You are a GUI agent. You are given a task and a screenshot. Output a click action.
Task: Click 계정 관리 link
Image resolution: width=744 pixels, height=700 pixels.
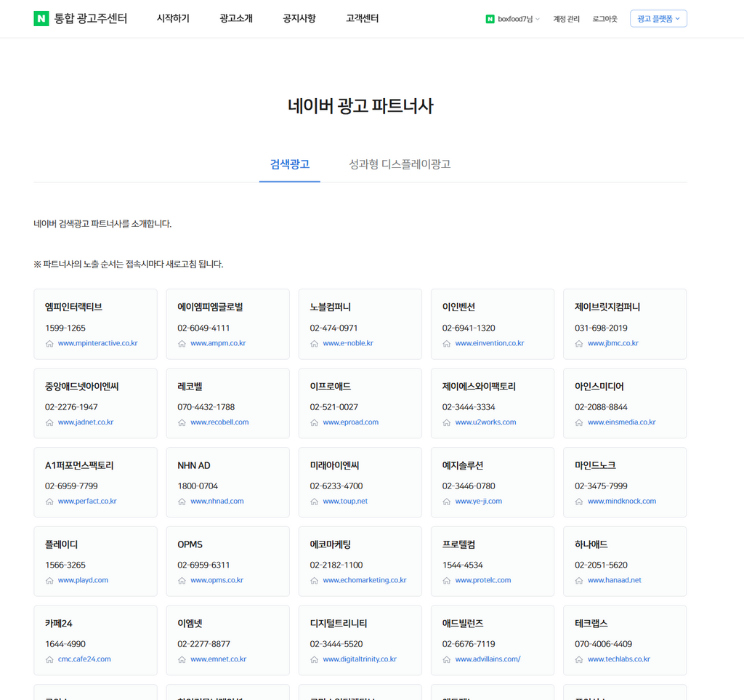coord(566,19)
